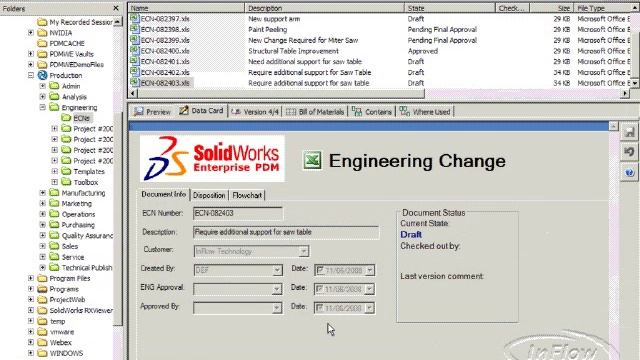This screenshot has width=640, height=360.
Task: Expand the Program Files tree node
Action: (x=31, y=278)
